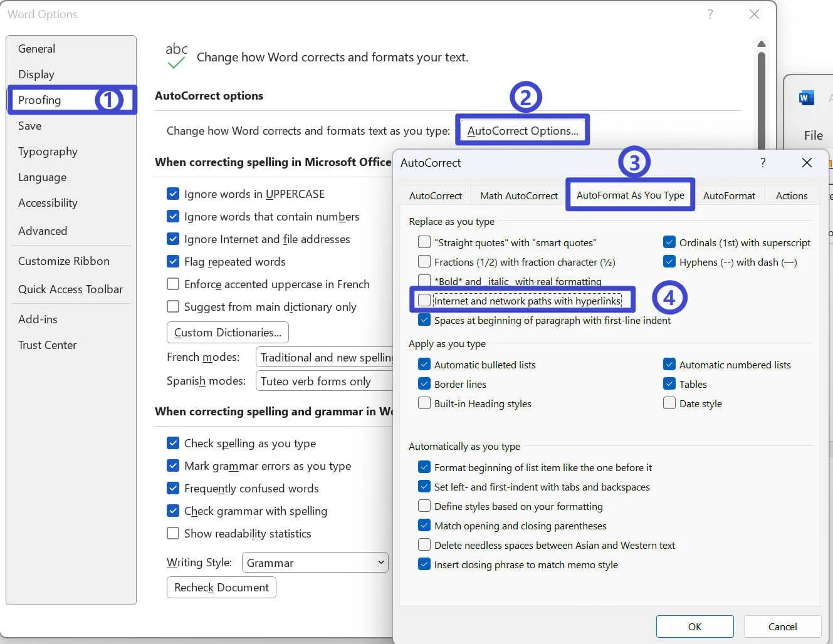This screenshot has width=833, height=644.
Task: Open the French modes dropdown
Action: point(324,357)
